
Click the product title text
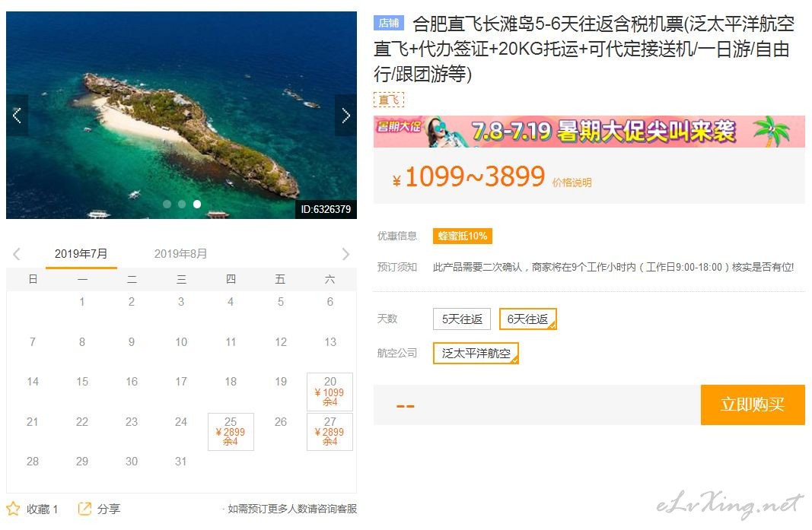[x=584, y=49]
